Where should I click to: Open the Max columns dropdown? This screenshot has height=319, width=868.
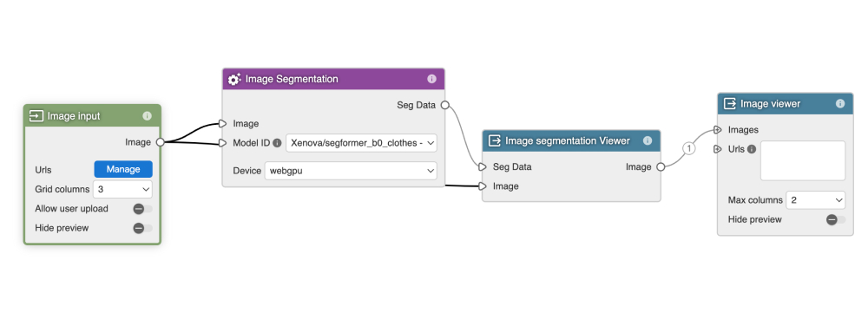point(815,200)
